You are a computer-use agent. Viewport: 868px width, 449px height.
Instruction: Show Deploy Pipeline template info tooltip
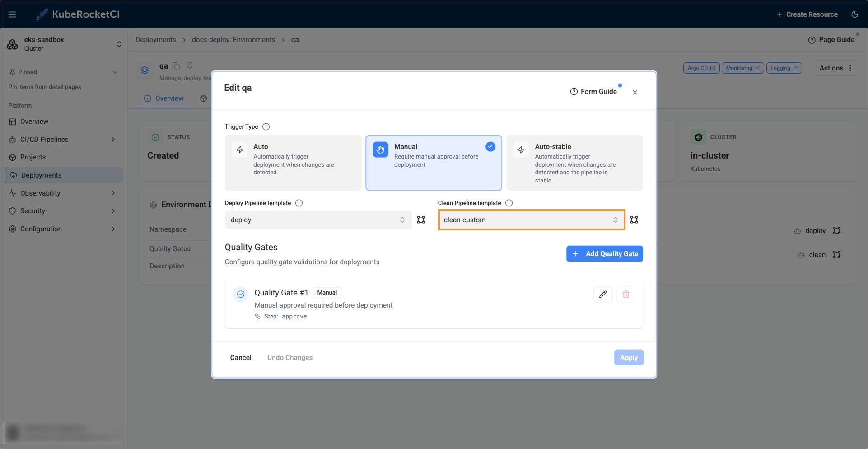[299, 203]
